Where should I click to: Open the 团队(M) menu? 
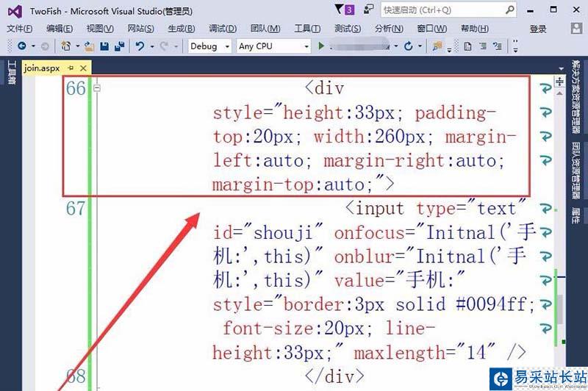(265, 29)
